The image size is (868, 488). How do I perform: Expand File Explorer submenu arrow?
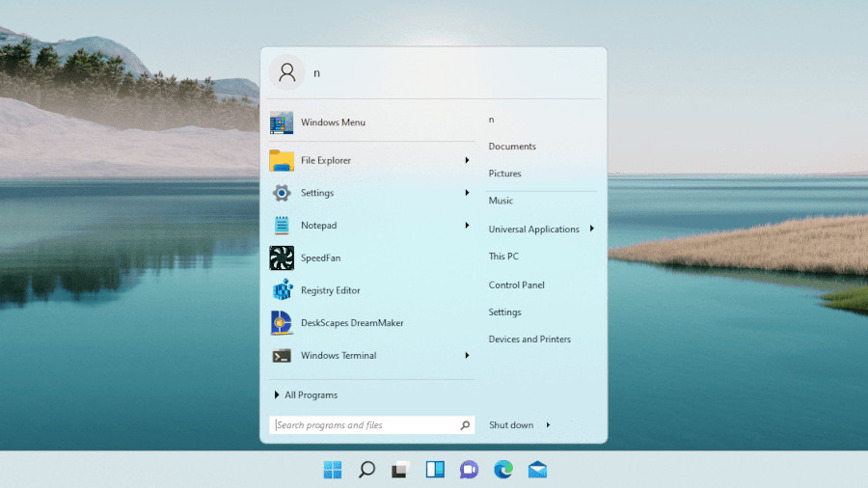click(467, 160)
